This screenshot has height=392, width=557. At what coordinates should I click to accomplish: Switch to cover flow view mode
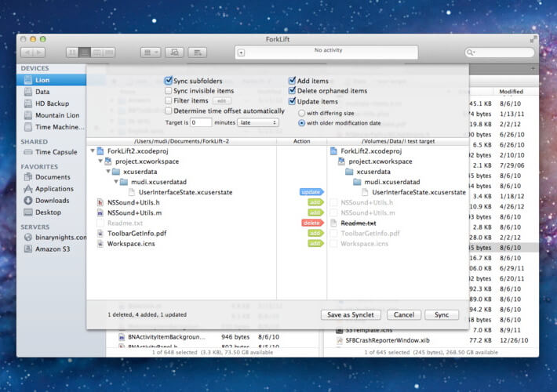pyautogui.click(x=109, y=53)
